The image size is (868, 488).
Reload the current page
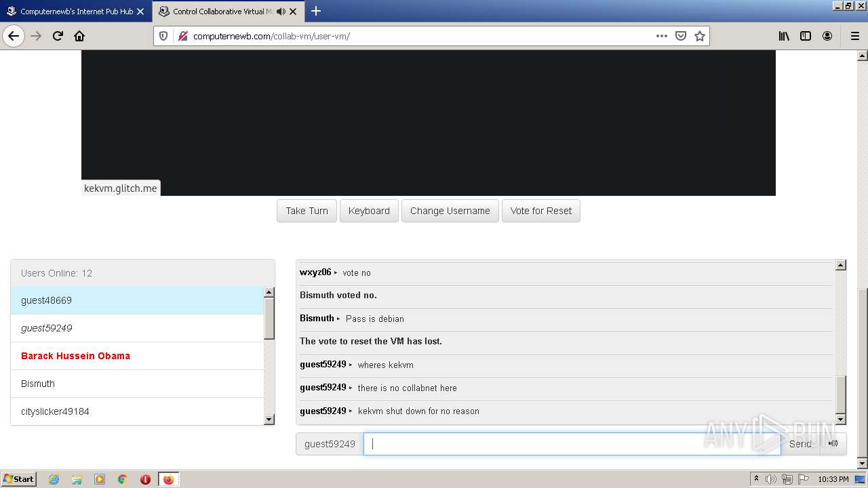[x=58, y=36]
